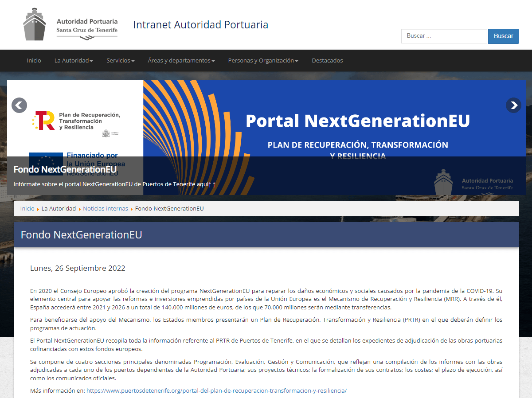Screen dimensions: 532x398
Task: Click the Fondo NextGenerationEU article heading
Action: pyautogui.click(x=82, y=235)
